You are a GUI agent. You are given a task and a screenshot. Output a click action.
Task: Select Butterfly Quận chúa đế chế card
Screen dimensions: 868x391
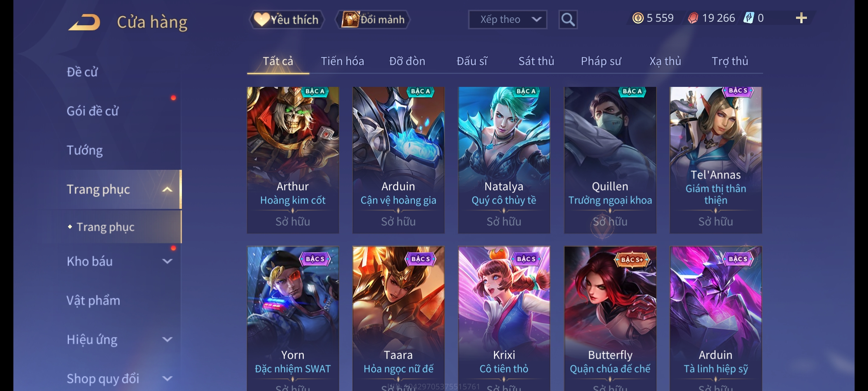click(x=610, y=319)
